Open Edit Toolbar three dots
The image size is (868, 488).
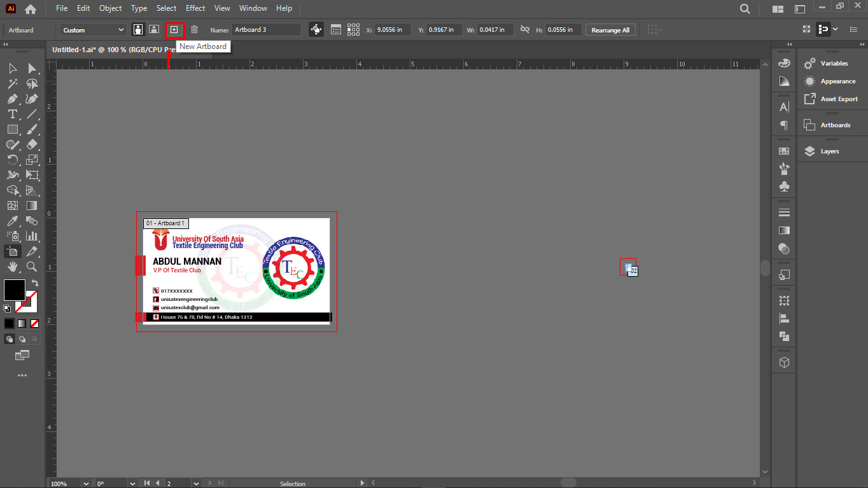pyautogui.click(x=22, y=375)
